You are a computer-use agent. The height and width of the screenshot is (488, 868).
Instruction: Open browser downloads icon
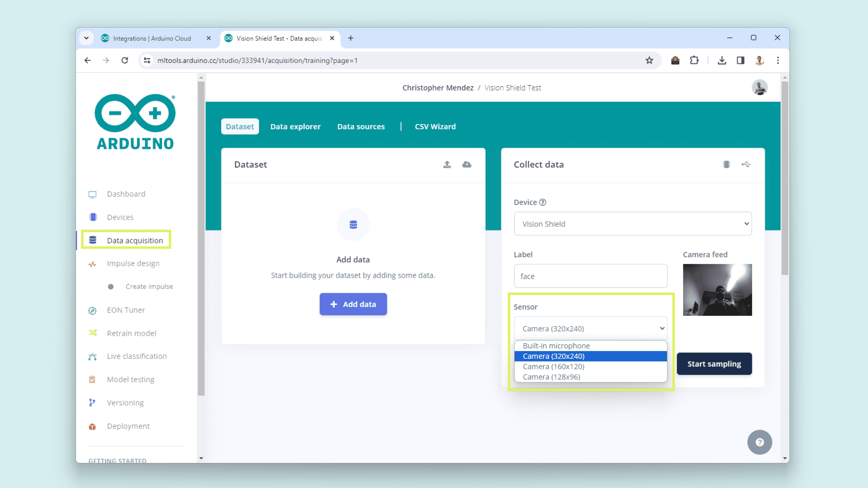coord(722,60)
